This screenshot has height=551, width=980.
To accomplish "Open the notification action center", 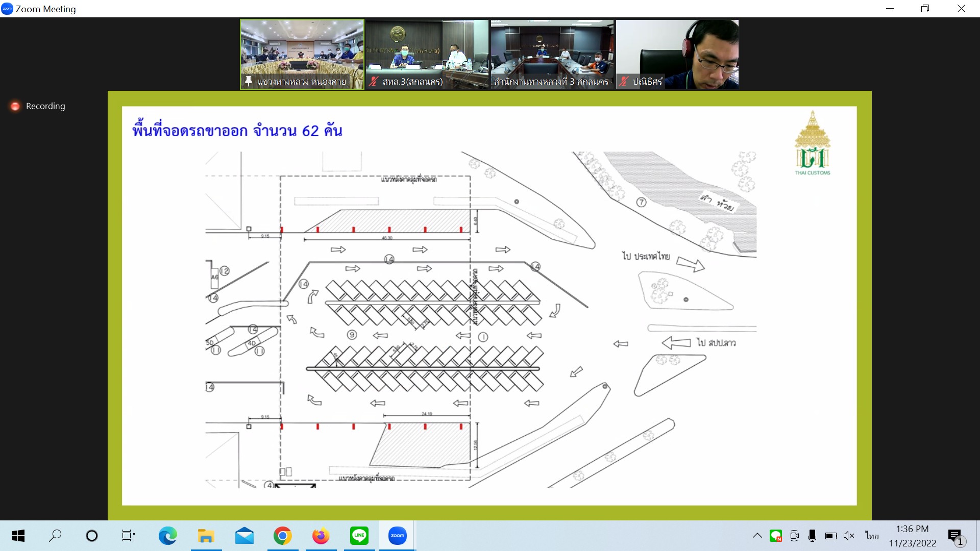I will (955, 537).
